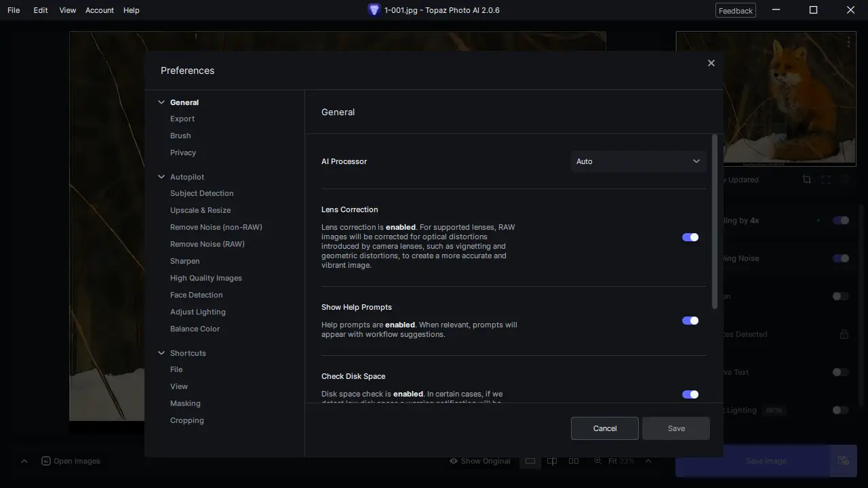Open Remove Noise (non-RAW) settings

click(216, 227)
